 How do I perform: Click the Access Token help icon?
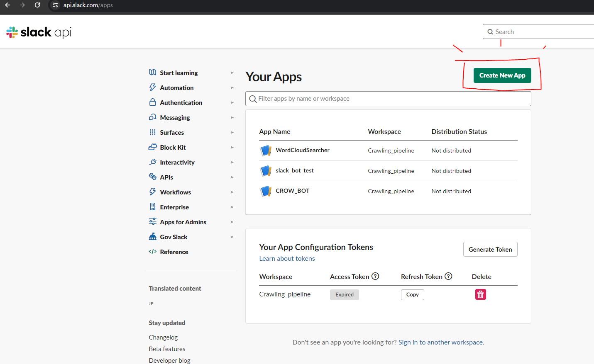click(375, 276)
